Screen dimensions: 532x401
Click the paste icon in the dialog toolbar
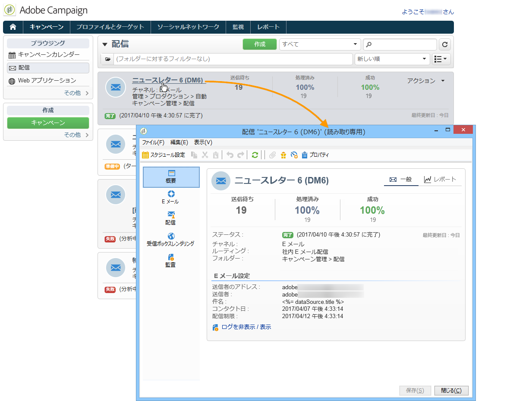click(x=216, y=155)
